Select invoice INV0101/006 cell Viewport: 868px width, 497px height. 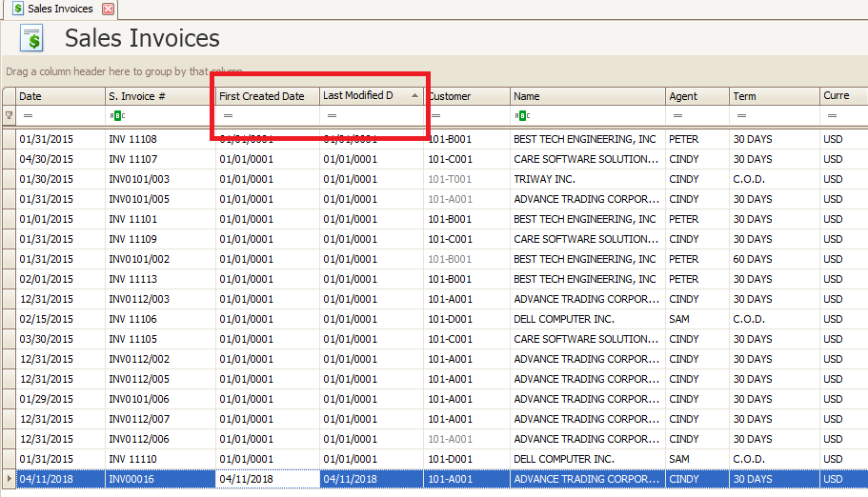pos(160,399)
